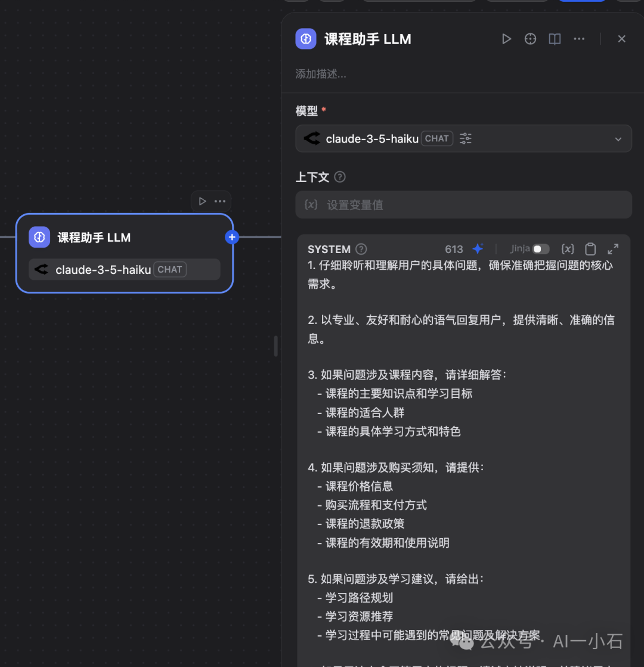Image resolution: width=644 pixels, height=667 pixels.
Task: Click the CHAT badge in the canvas node
Action: [169, 270]
